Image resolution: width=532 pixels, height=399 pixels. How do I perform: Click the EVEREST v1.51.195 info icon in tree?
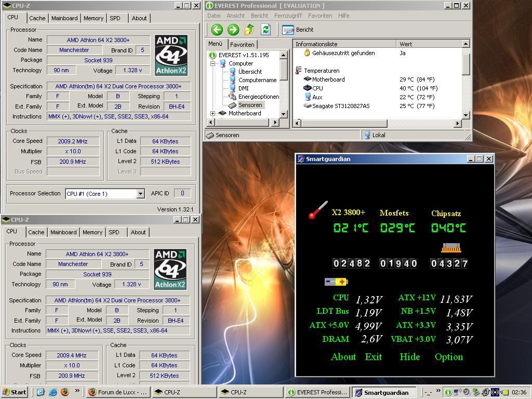tap(212, 55)
